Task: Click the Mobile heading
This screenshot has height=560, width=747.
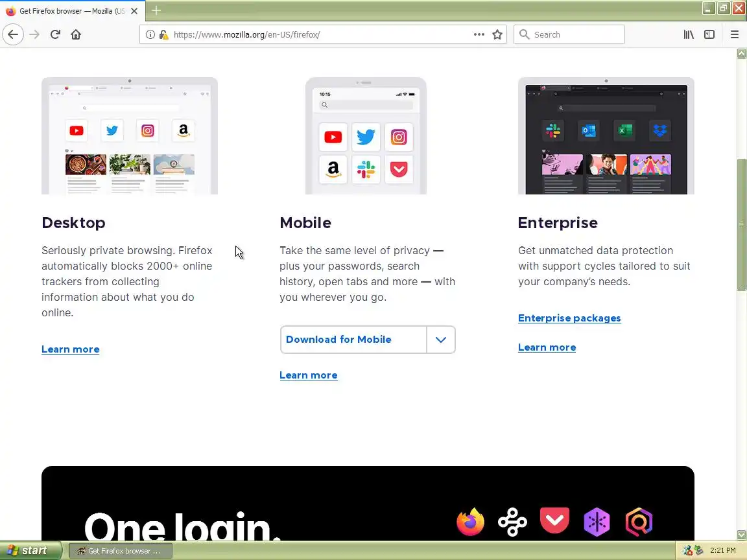Action: coord(305,223)
